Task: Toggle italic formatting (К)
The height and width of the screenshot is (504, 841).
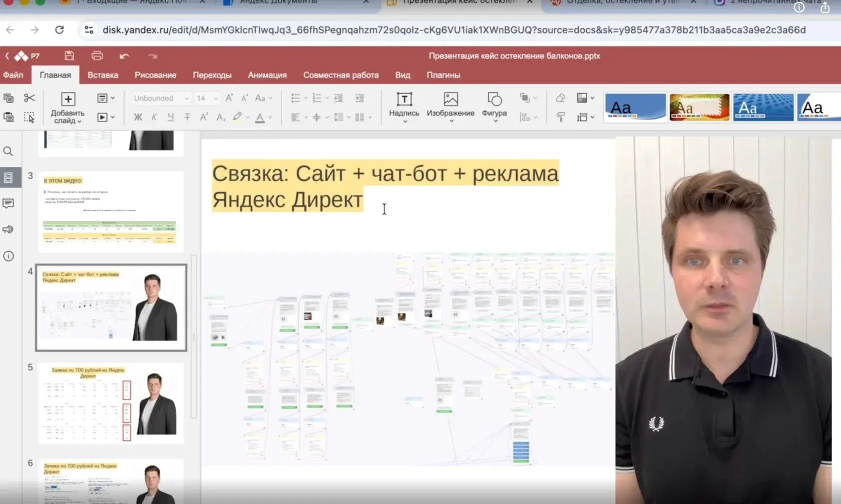Action: point(154,117)
